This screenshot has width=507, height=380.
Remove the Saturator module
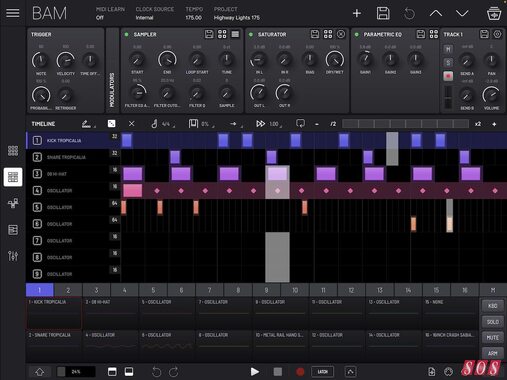pyautogui.click(x=341, y=34)
